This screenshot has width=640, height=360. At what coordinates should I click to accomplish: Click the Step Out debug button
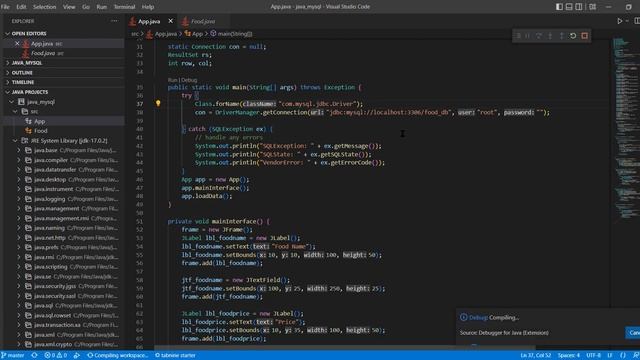tap(562, 36)
